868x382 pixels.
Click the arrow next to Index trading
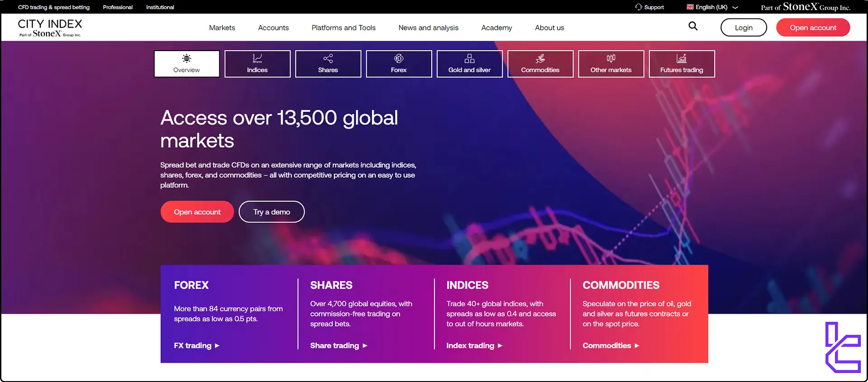point(500,345)
